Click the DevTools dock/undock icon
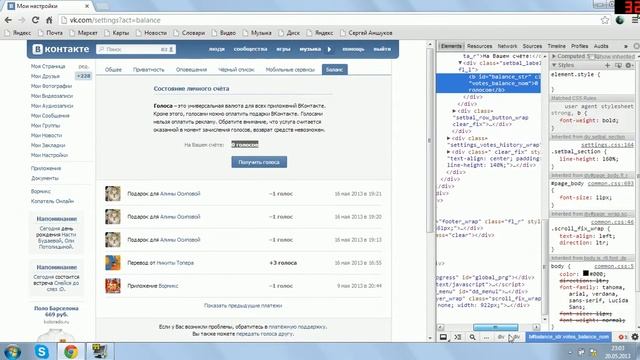This screenshot has height=360, width=640. 443,337
